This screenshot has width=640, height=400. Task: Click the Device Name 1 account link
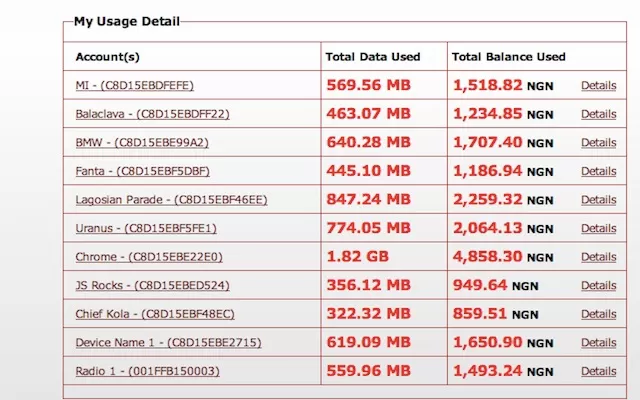[x=168, y=343]
